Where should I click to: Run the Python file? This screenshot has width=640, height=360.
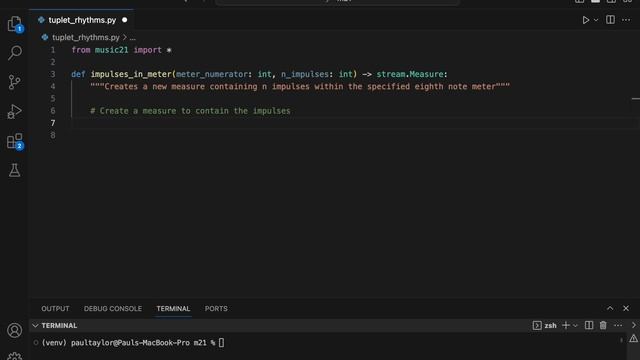585,20
